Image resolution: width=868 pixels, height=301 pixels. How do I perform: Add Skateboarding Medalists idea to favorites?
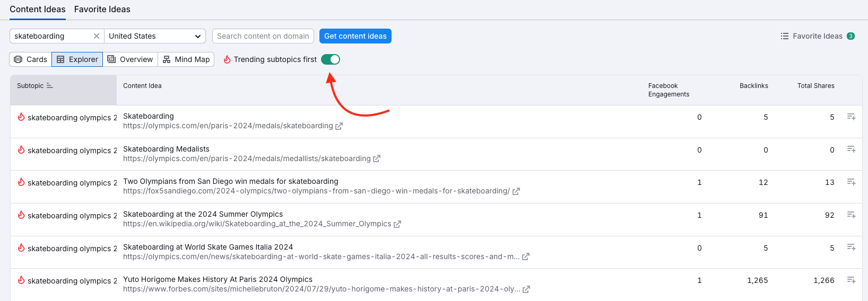[x=851, y=149]
